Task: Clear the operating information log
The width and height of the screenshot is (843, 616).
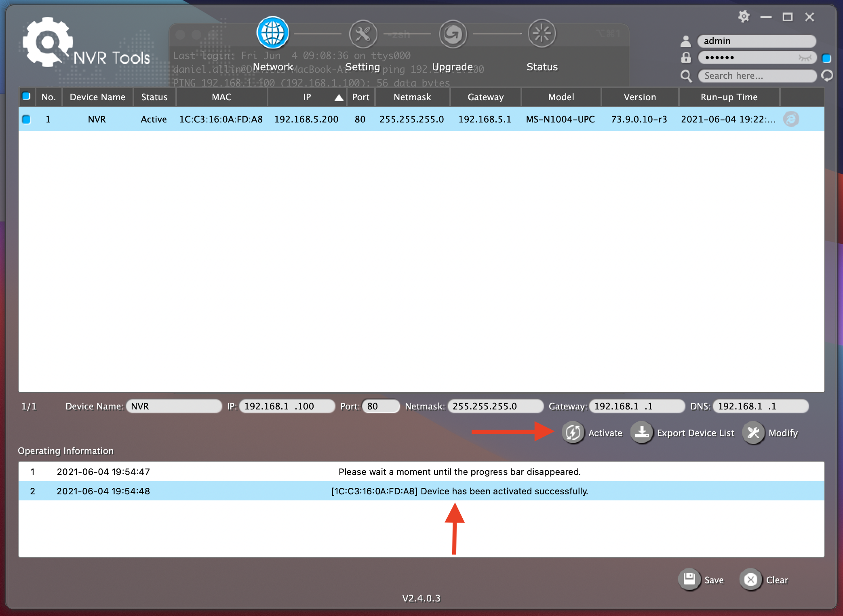Action: pyautogui.click(x=751, y=580)
